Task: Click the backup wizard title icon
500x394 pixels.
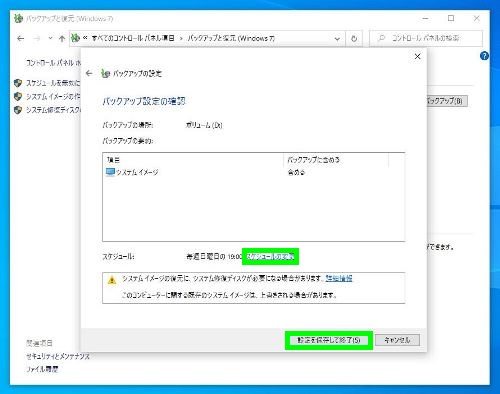Action: (105, 73)
